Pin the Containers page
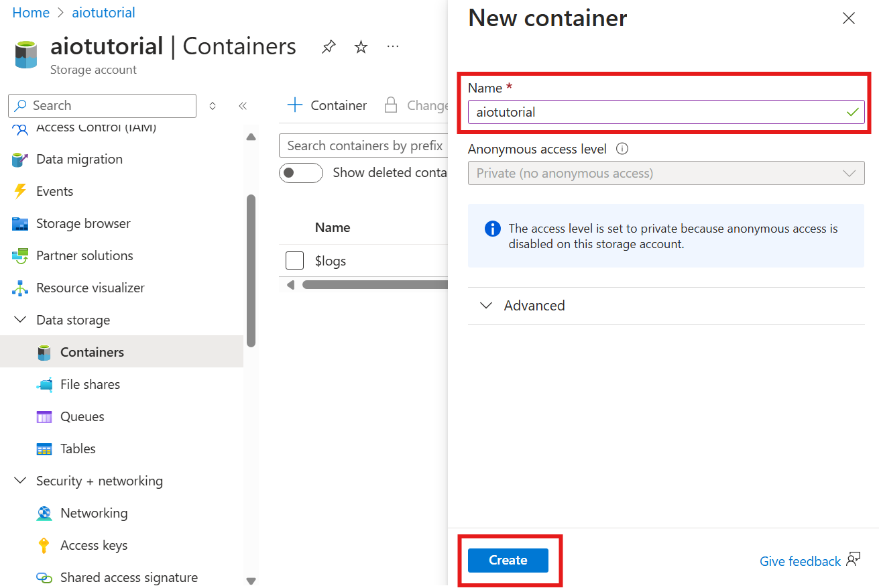Screen dimensions: 879x588 [329, 46]
